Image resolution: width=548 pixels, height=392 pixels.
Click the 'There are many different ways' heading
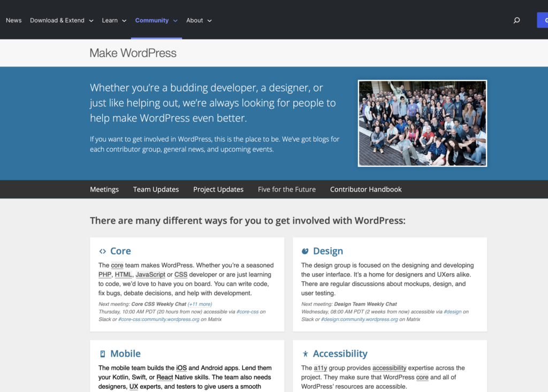click(x=247, y=221)
